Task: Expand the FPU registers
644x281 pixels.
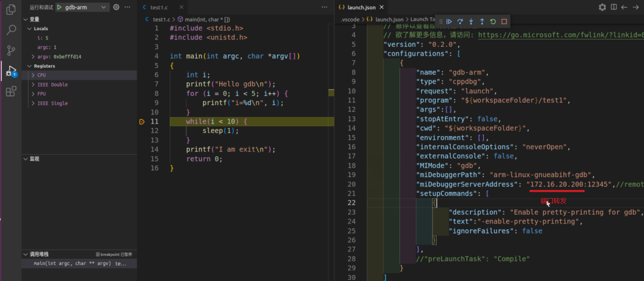Action: 33,94
